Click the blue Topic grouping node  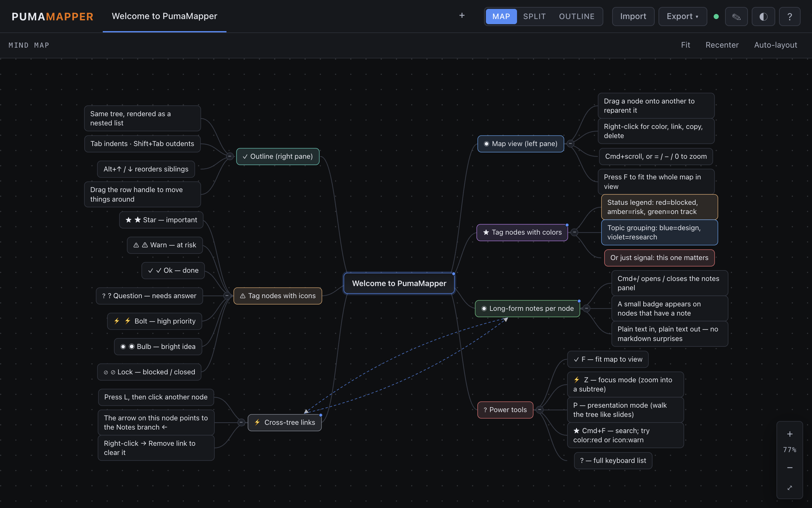pos(659,232)
